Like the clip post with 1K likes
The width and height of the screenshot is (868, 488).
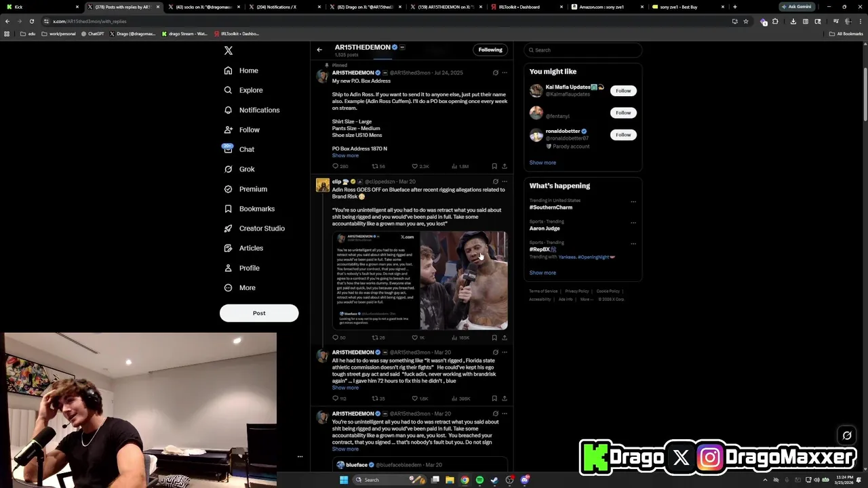415,338
